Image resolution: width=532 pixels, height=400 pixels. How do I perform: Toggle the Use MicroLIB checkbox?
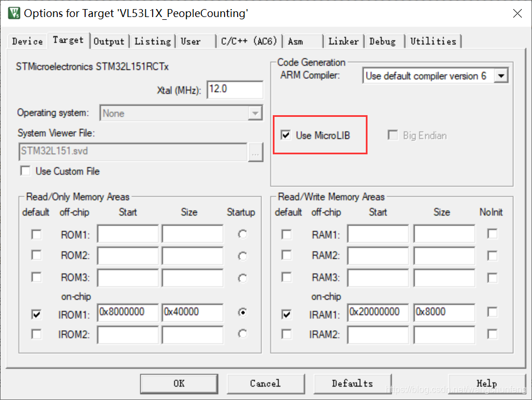(x=286, y=135)
